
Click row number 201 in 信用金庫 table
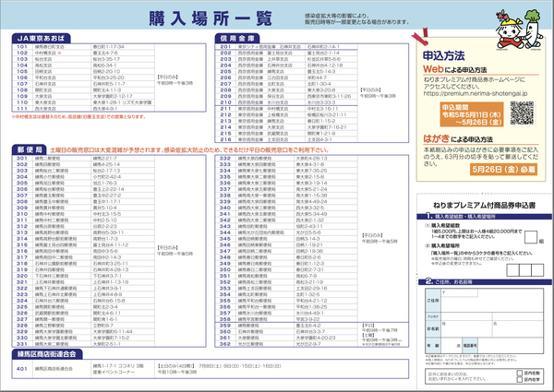click(226, 46)
